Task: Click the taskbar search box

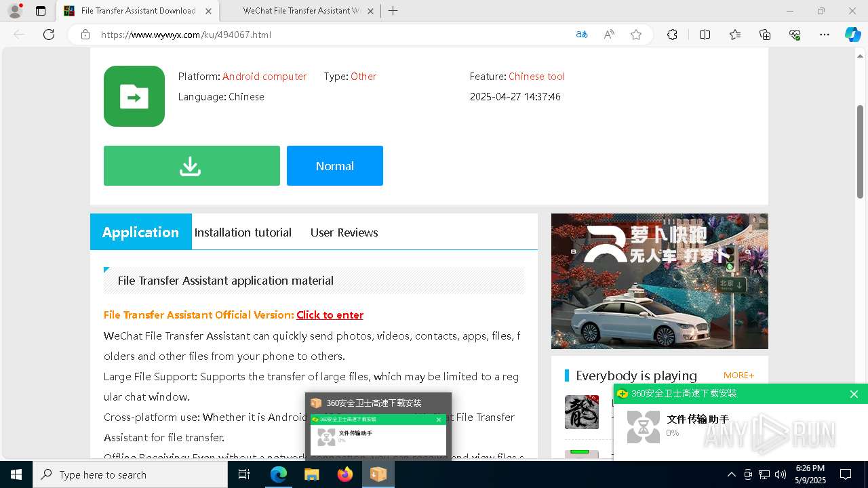Action: click(130, 474)
